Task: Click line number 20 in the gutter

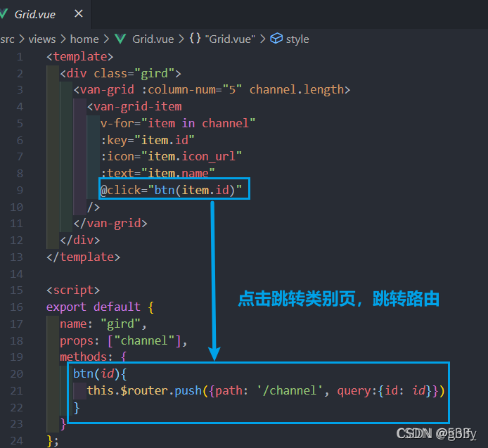Action: coord(16,373)
